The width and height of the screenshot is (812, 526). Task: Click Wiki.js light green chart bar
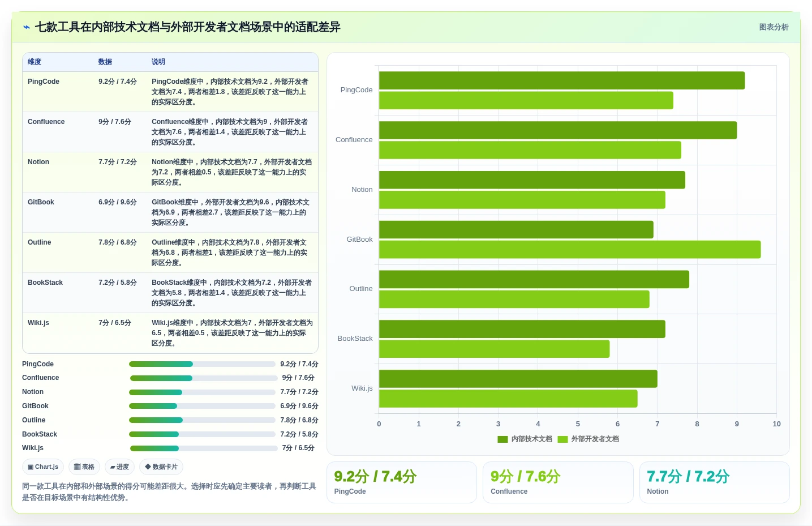pyautogui.click(x=508, y=399)
